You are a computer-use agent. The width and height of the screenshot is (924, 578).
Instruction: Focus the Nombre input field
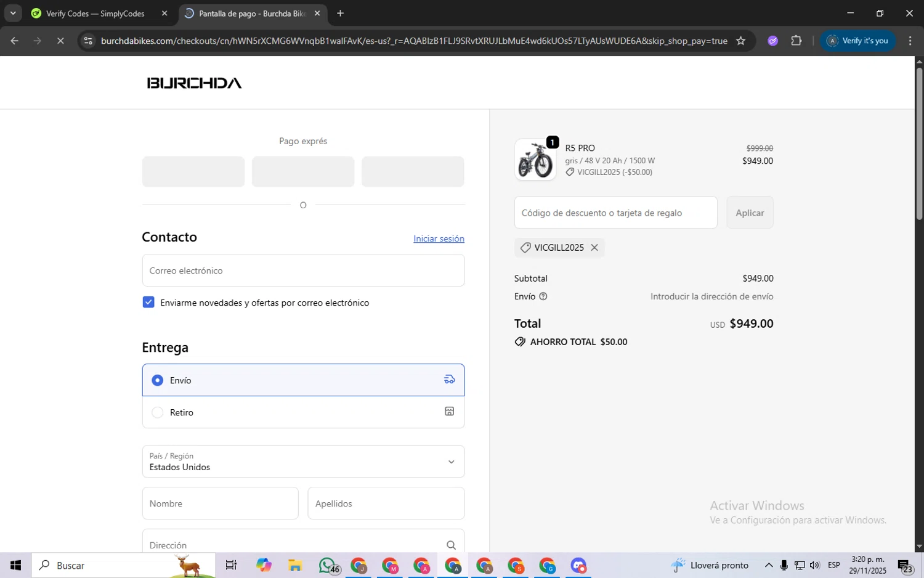(x=220, y=503)
